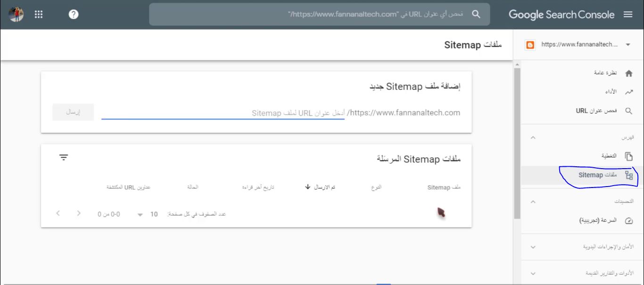This screenshot has width=644, height=285.
Task: Go to Overview (نظرة عامة) home icon
Action: point(628,73)
